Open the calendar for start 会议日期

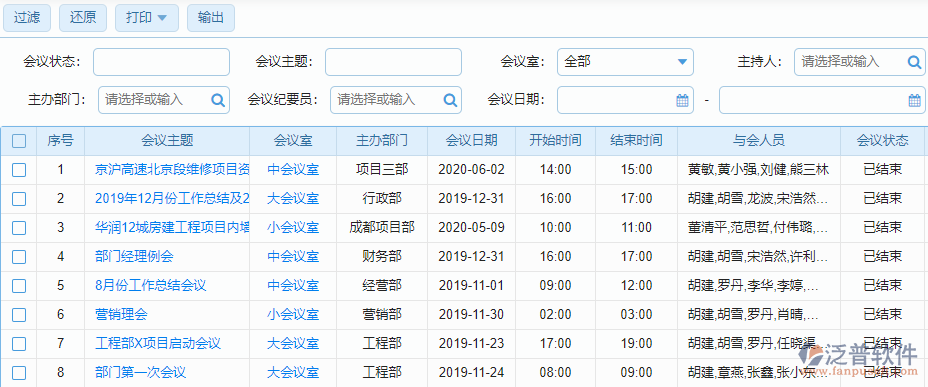(682, 100)
